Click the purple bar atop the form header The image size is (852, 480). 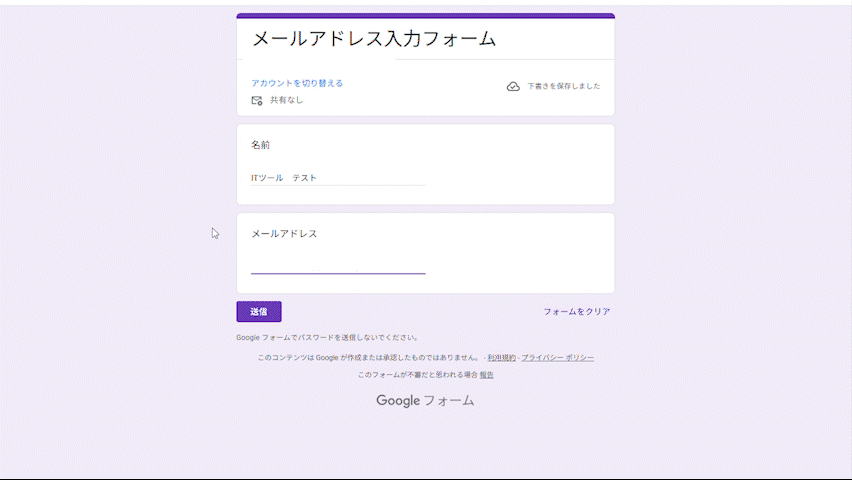[425, 16]
